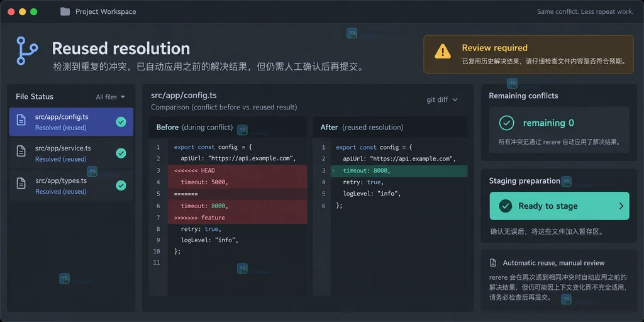Click the check icon in Ready to stage
The height and width of the screenshot is (322, 644).
tap(505, 206)
